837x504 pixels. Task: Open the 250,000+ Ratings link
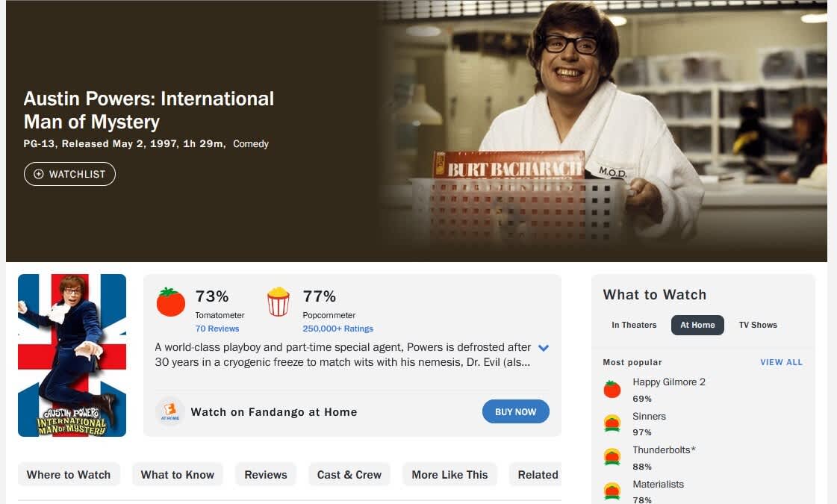click(338, 329)
